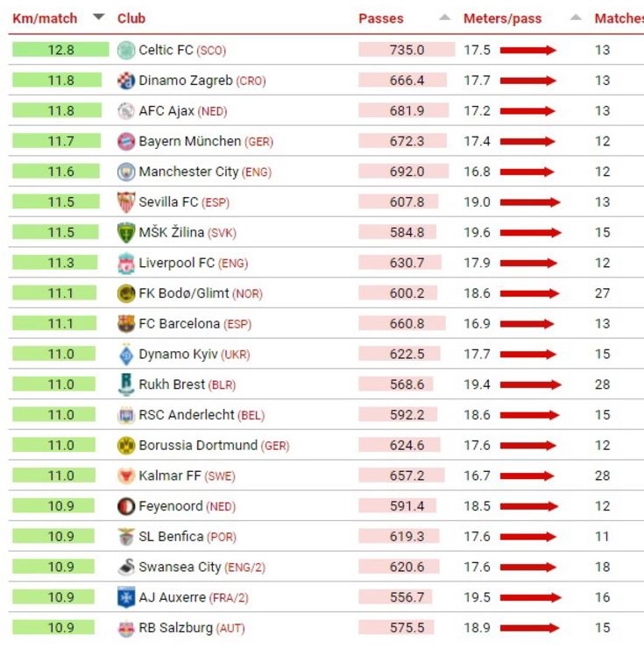Click the FC Barcelona crest
Viewport: 644px width, 648px height.
126,324
